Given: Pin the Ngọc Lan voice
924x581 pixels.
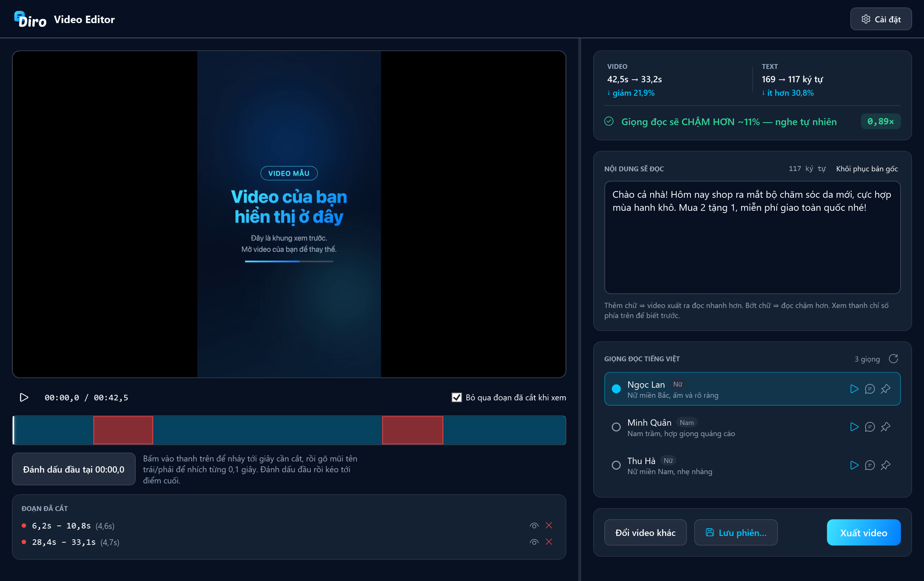Looking at the screenshot, I should pos(885,389).
